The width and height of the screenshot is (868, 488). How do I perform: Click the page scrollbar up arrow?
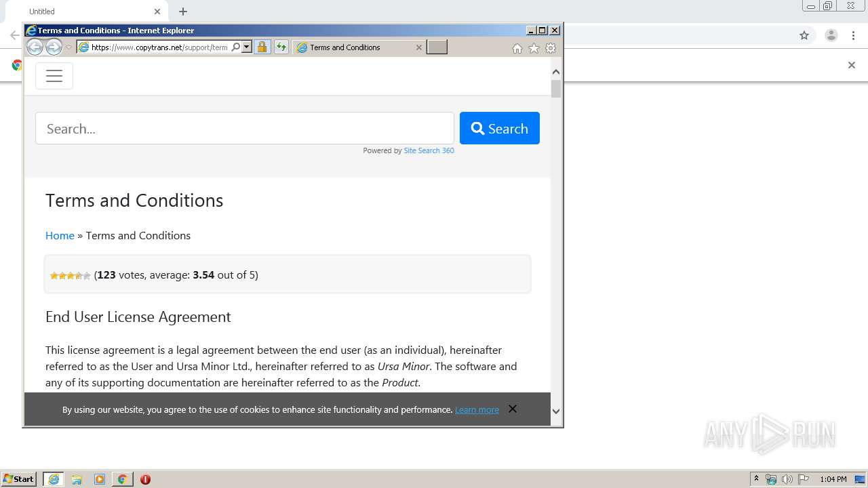556,71
